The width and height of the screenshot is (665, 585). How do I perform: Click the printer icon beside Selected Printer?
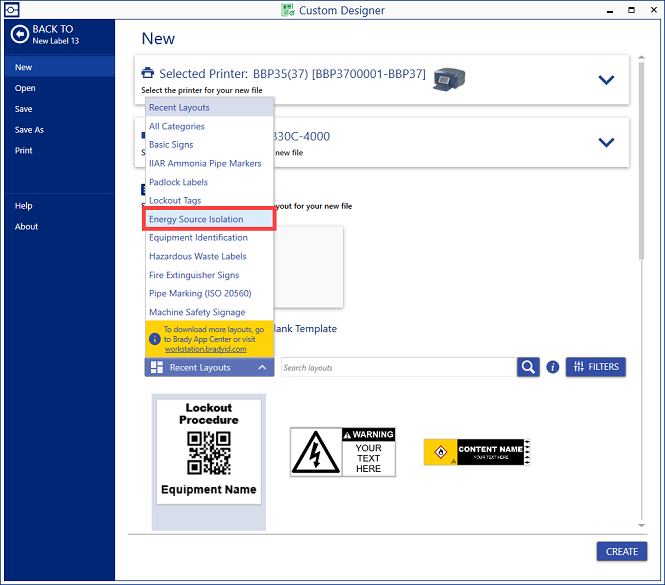(148, 73)
